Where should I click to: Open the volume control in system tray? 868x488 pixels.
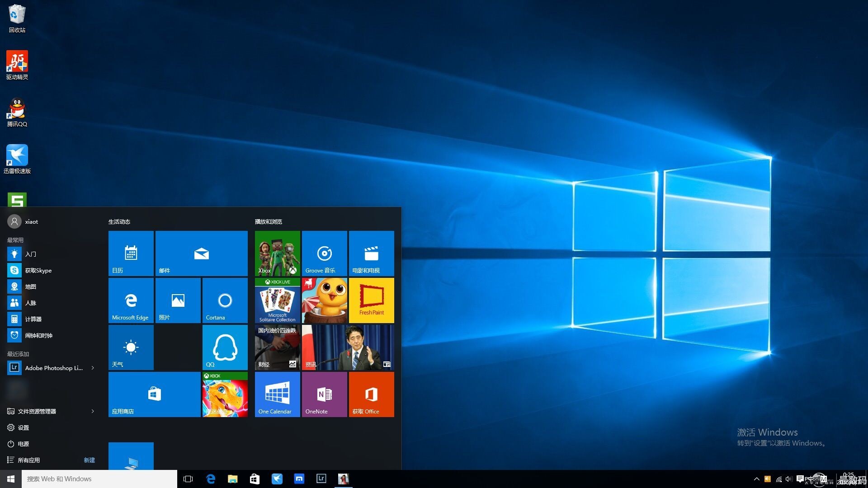789,479
